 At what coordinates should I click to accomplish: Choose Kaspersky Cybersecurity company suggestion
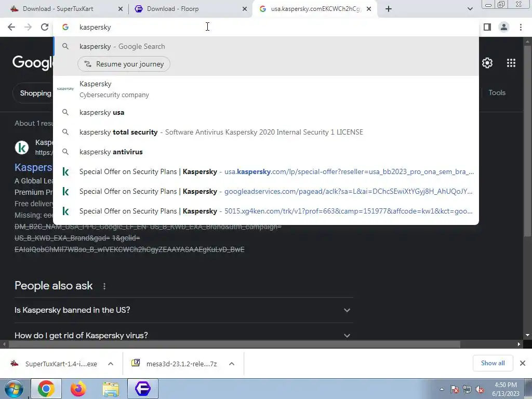[266, 89]
